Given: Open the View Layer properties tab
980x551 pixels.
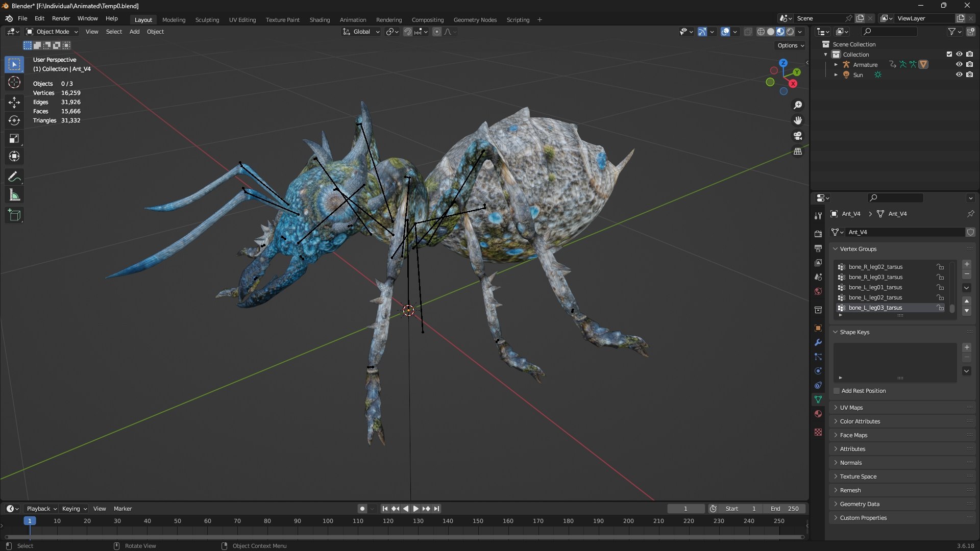Looking at the screenshot, I should point(818,263).
